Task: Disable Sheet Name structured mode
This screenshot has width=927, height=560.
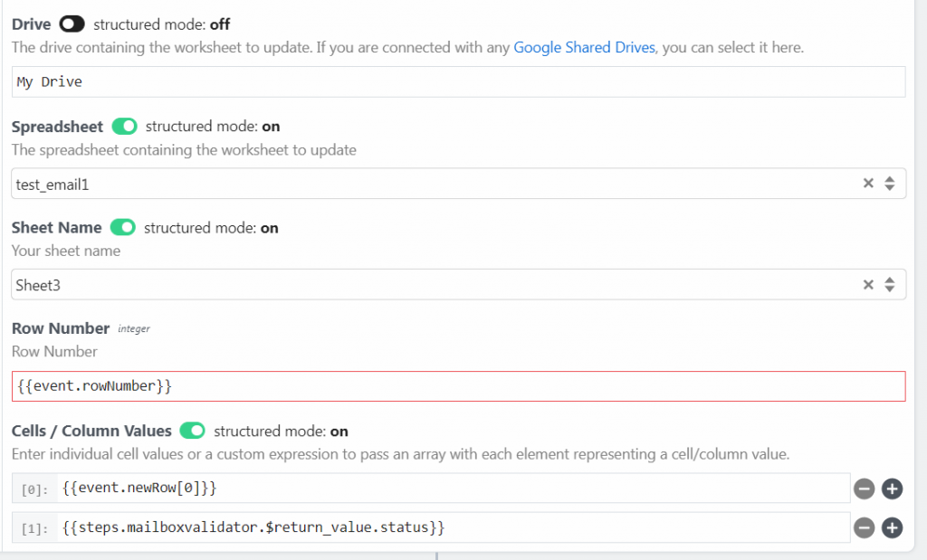Action: pos(122,227)
